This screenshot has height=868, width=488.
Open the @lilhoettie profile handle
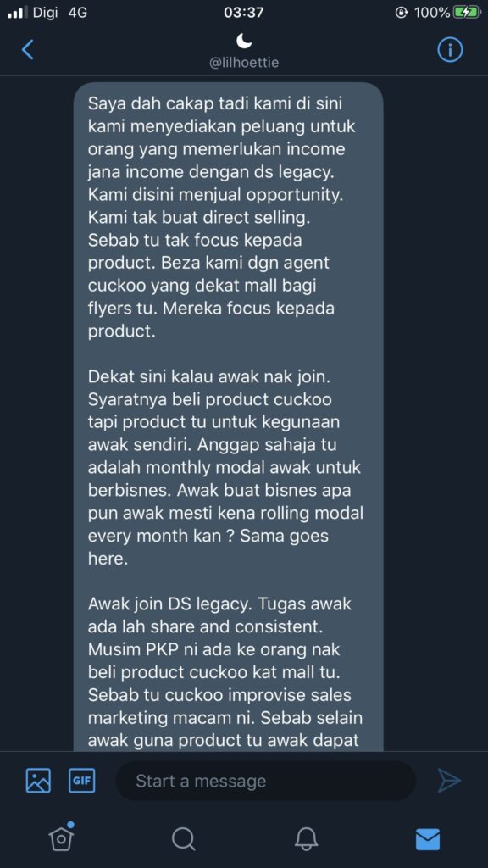tap(244, 63)
